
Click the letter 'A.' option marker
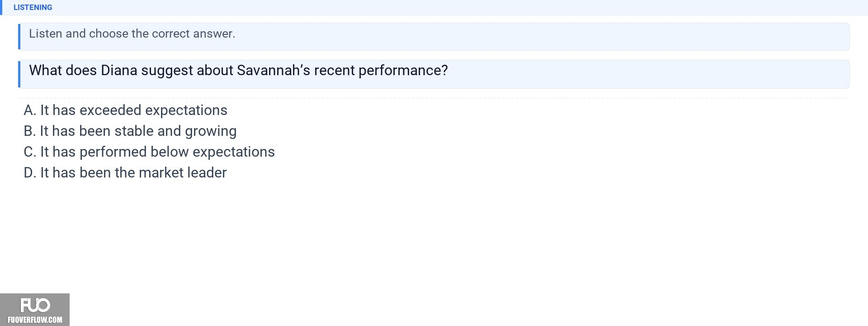click(30, 110)
